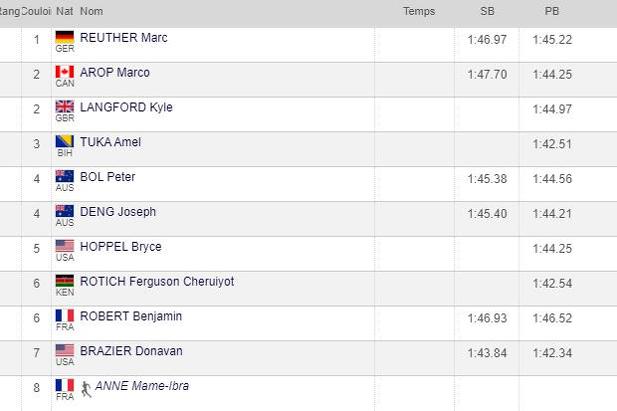Click the Australian flag beside BOL Peter
The width and height of the screenshot is (617, 411).
65,177
